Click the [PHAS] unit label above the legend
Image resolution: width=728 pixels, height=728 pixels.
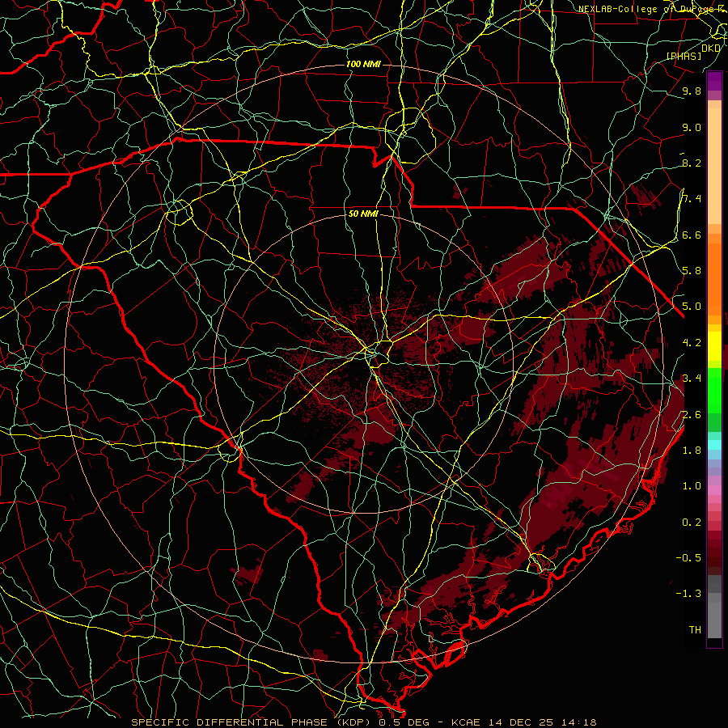[x=684, y=56]
